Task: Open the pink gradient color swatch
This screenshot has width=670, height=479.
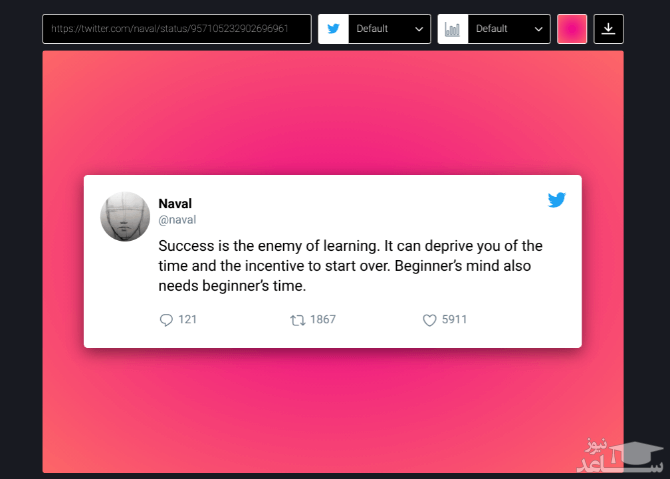Action: coord(572,29)
